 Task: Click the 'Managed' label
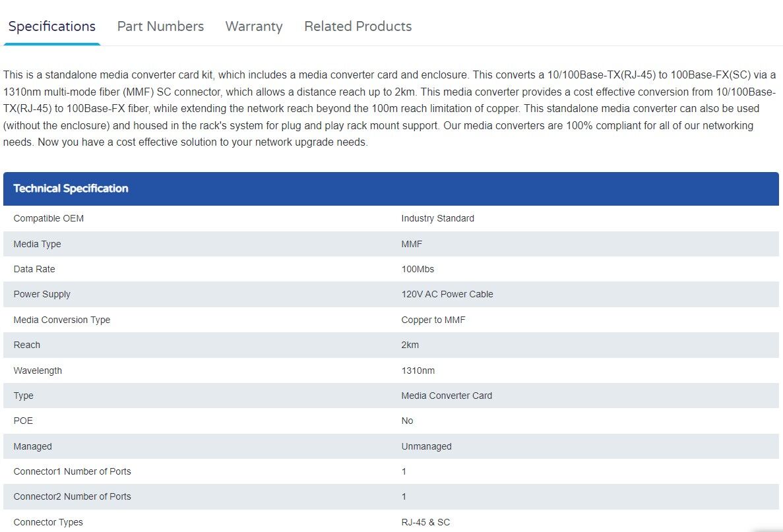coord(32,447)
